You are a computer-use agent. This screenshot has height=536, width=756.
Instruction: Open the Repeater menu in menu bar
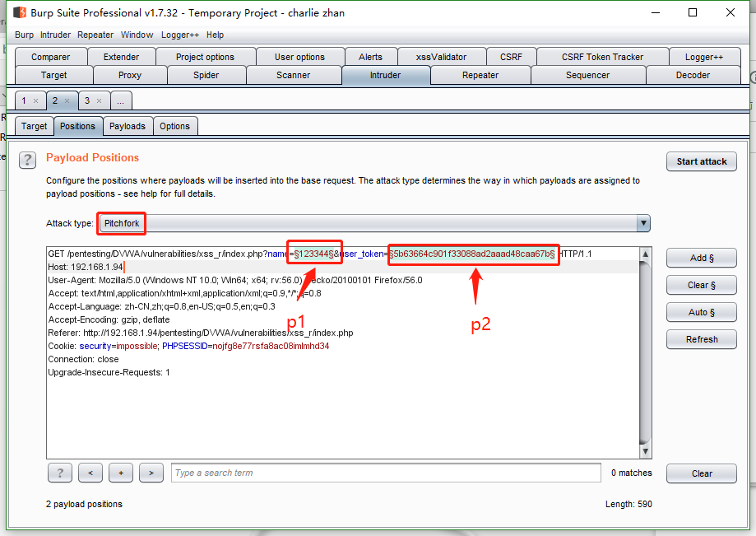point(95,35)
